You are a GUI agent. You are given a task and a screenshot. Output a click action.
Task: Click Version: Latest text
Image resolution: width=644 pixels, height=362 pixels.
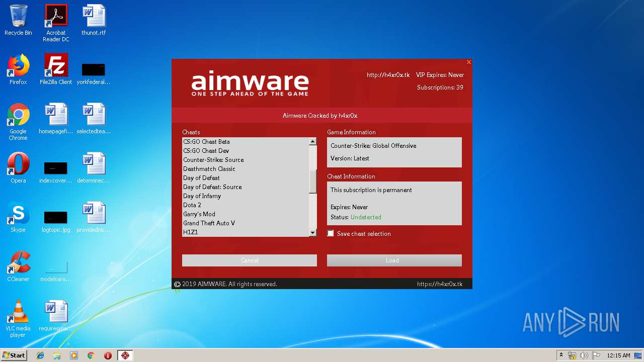pyautogui.click(x=350, y=158)
